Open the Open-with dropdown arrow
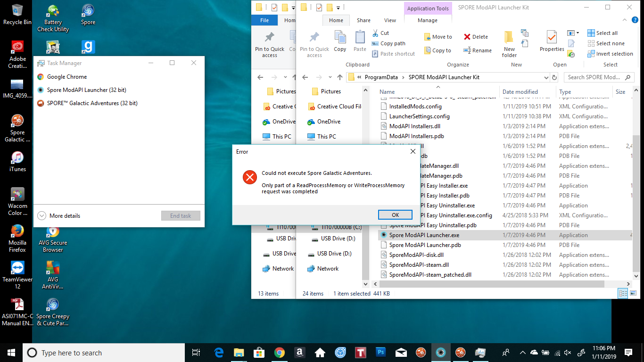Screen dimensions: 644x362 [578, 33]
